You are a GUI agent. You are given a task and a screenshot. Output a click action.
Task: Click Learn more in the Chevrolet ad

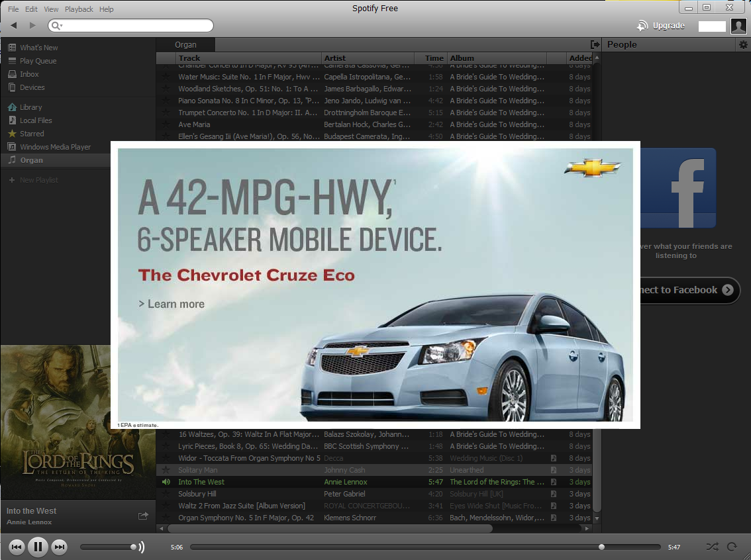[172, 304]
